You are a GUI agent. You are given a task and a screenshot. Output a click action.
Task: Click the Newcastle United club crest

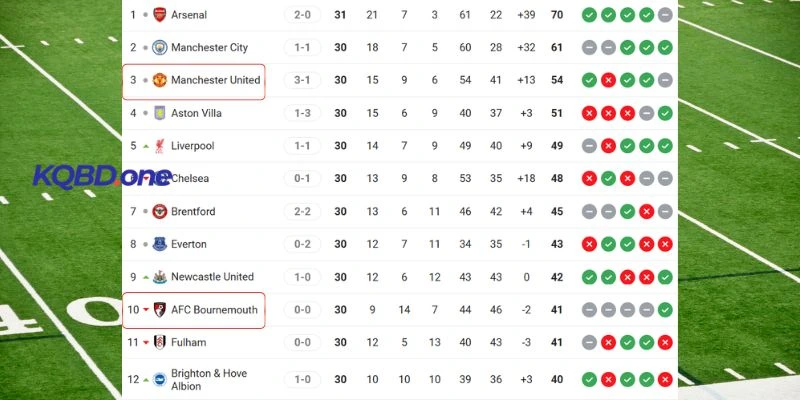(x=159, y=277)
